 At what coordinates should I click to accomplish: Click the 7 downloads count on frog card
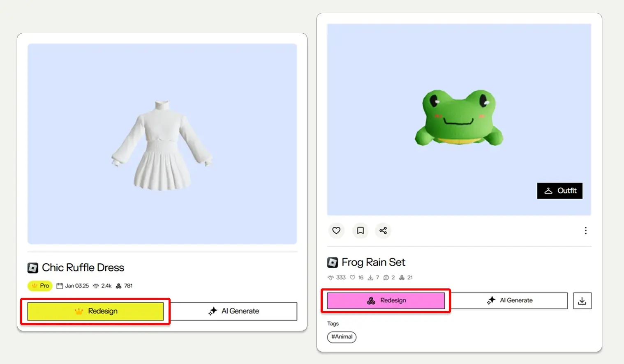pyautogui.click(x=374, y=278)
